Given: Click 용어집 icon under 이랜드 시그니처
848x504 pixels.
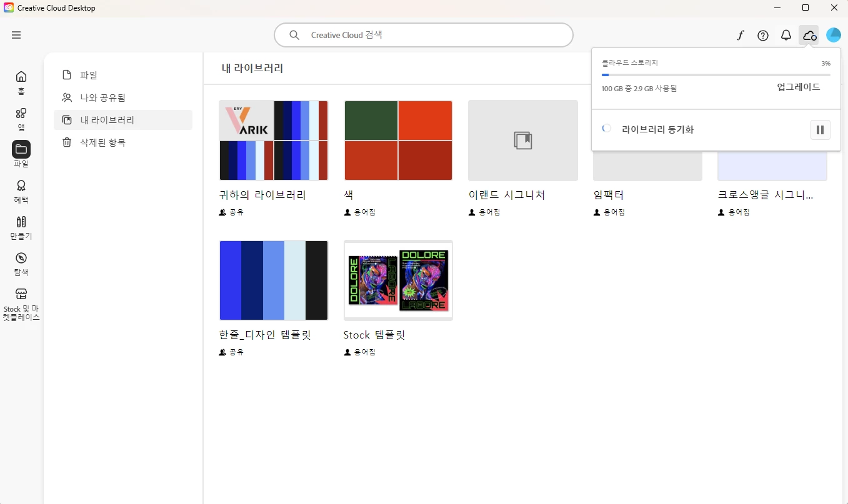Looking at the screenshot, I should [472, 212].
